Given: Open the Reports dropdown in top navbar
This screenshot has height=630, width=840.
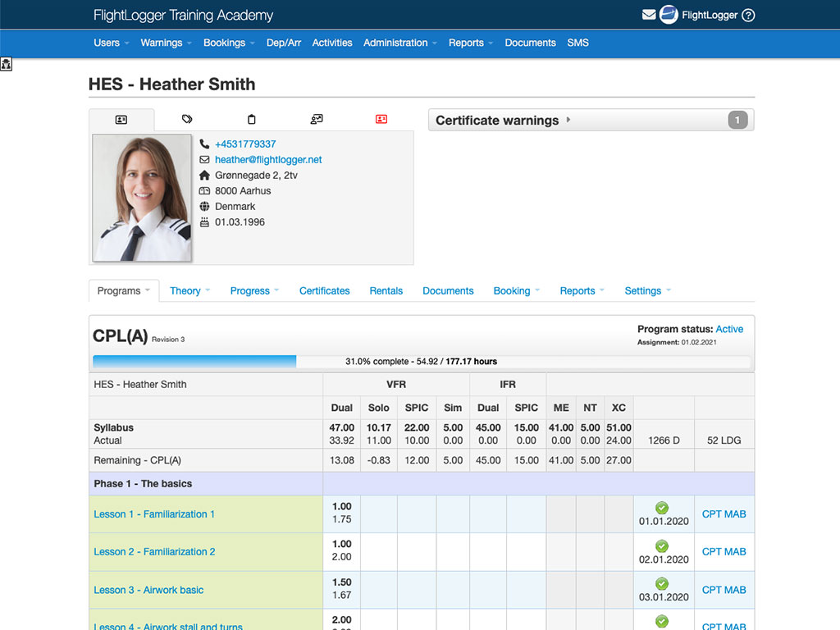Looking at the screenshot, I should [470, 43].
